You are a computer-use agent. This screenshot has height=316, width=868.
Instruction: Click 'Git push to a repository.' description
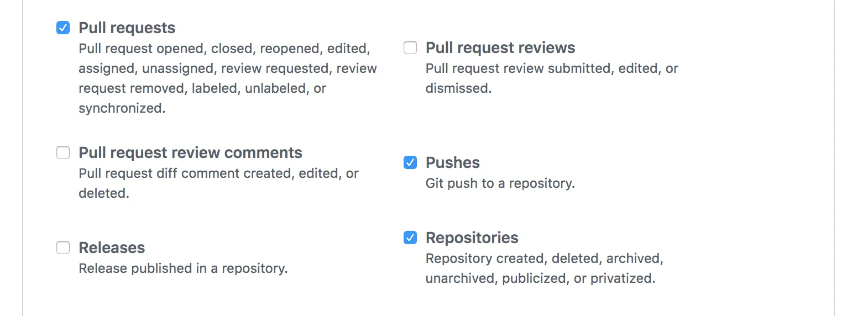500,183
